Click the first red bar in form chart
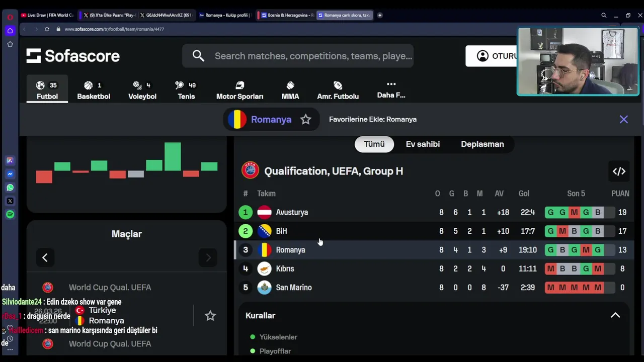Image resolution: width=644 pixels, height=362 pixels. 44,177
